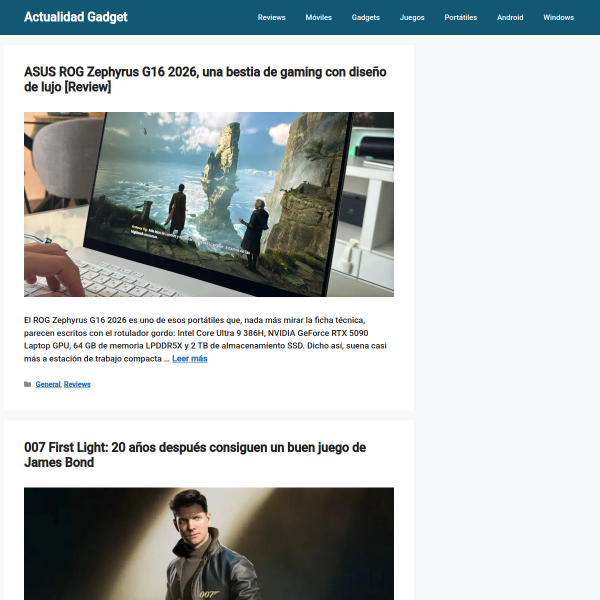
Task: Open the General category link
Action: (48, 384)
